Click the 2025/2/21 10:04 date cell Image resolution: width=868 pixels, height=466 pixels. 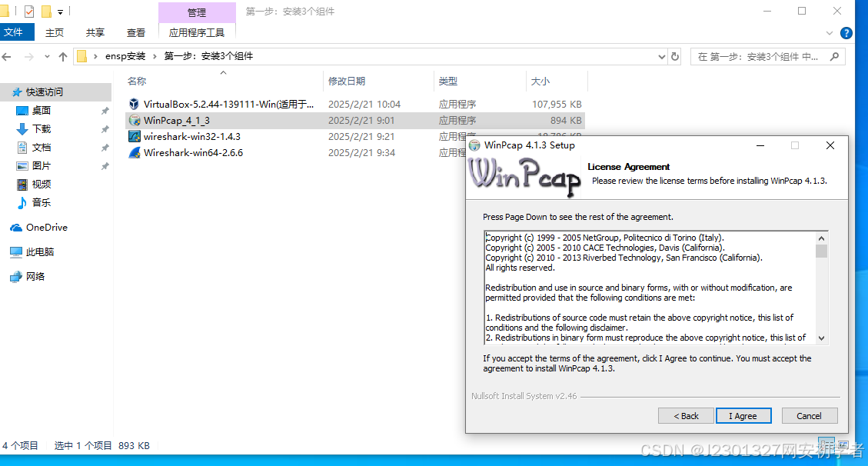tap(364, 104)
